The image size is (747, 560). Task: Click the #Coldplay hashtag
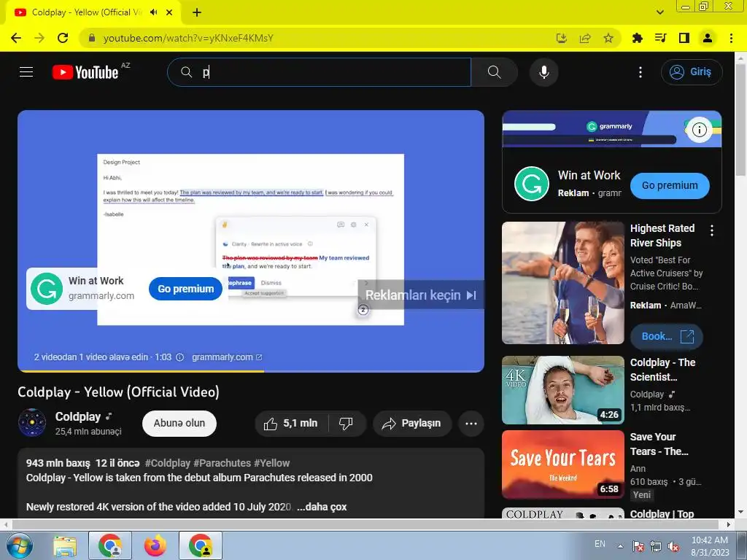[x=167, y=463]
